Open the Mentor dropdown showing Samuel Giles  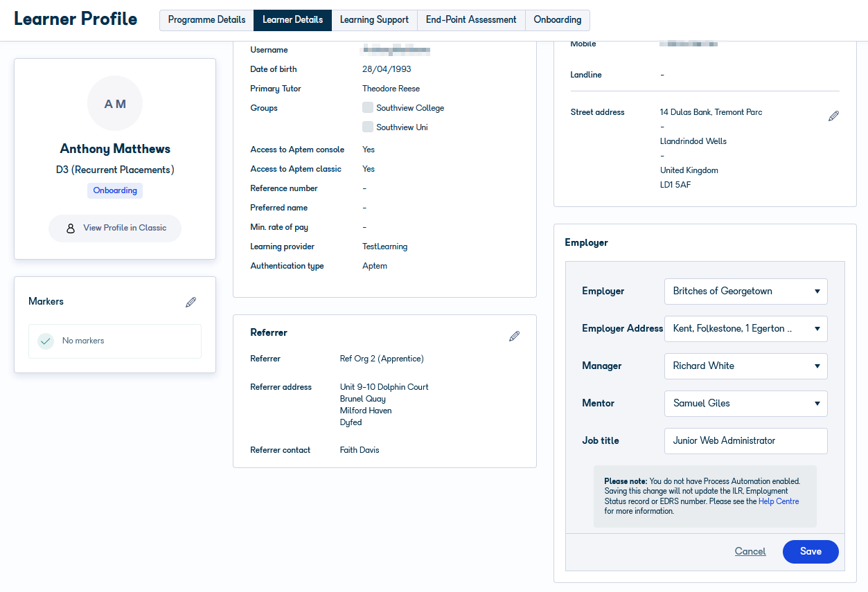pyautogui.click(x=745, y=403)
